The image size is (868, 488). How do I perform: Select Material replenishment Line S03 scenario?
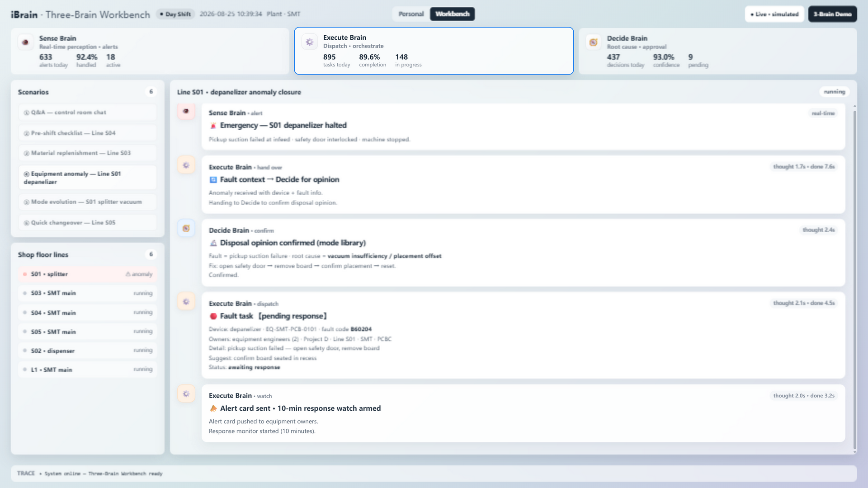(88, 153)
